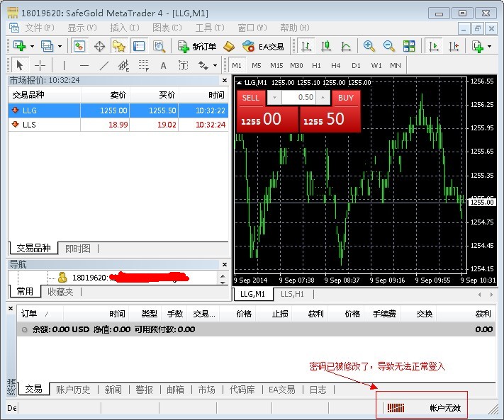504x420 pixels.
Task: Click the red BUY button
Action: [x=346, y=98]
